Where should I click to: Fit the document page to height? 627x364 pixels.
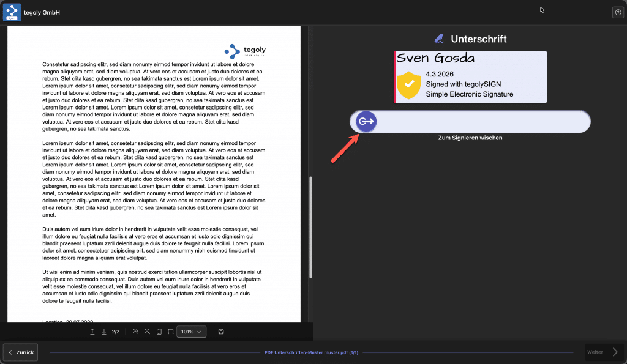(159, 332)
